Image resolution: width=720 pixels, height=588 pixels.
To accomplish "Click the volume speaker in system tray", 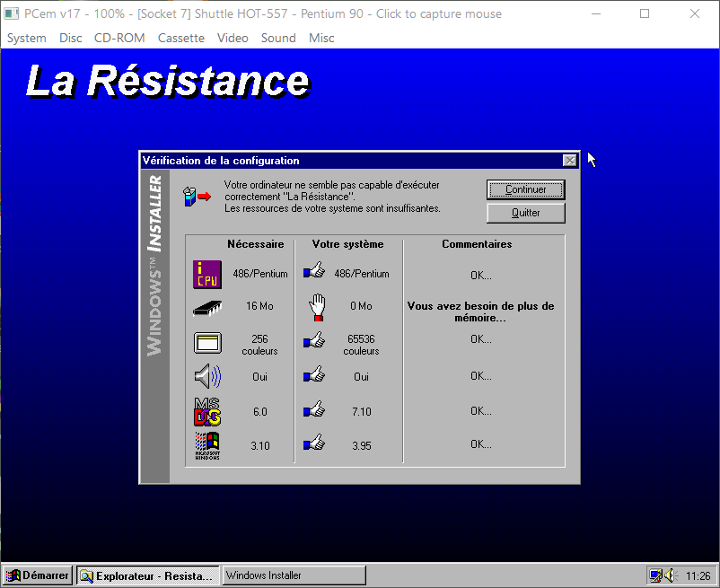I will click(670, 575).
